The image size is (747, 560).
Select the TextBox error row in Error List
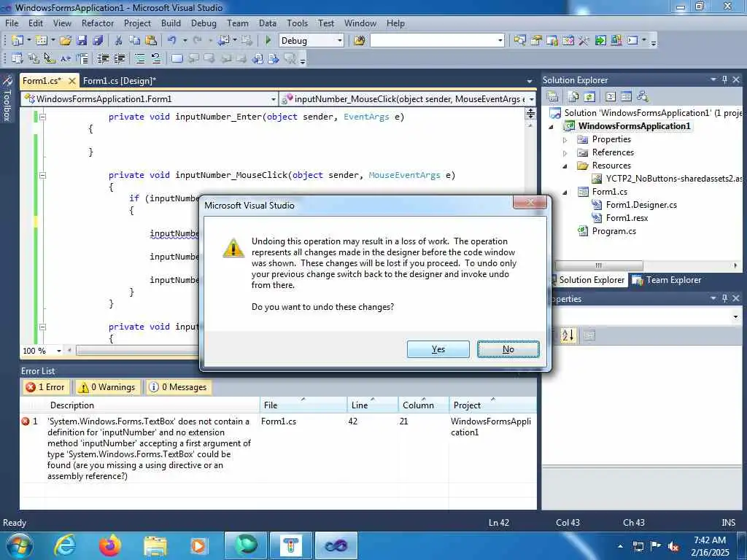(278, 448)
